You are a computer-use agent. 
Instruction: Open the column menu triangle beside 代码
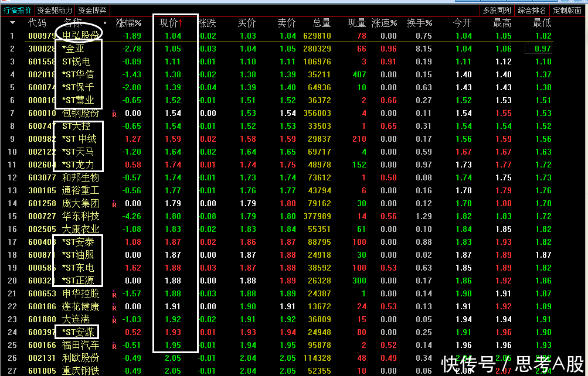(x=12, y=23)
